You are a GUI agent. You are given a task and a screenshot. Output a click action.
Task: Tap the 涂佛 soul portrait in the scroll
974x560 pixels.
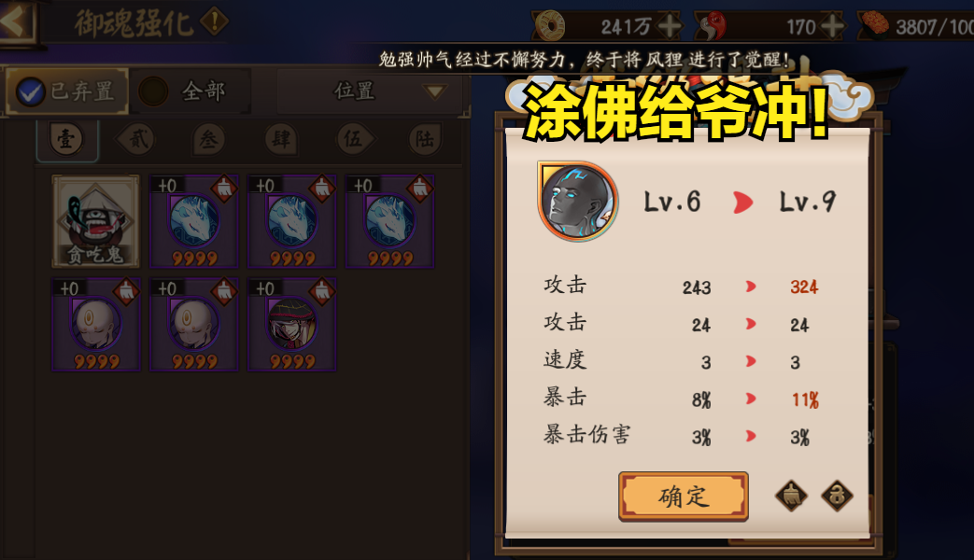point(578,202)
